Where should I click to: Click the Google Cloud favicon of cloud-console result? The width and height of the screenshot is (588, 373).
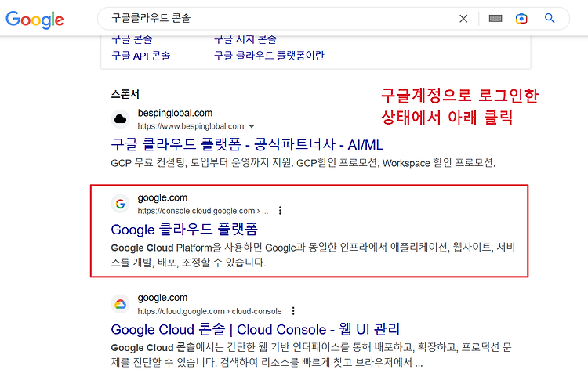click(x=121, y=304)
